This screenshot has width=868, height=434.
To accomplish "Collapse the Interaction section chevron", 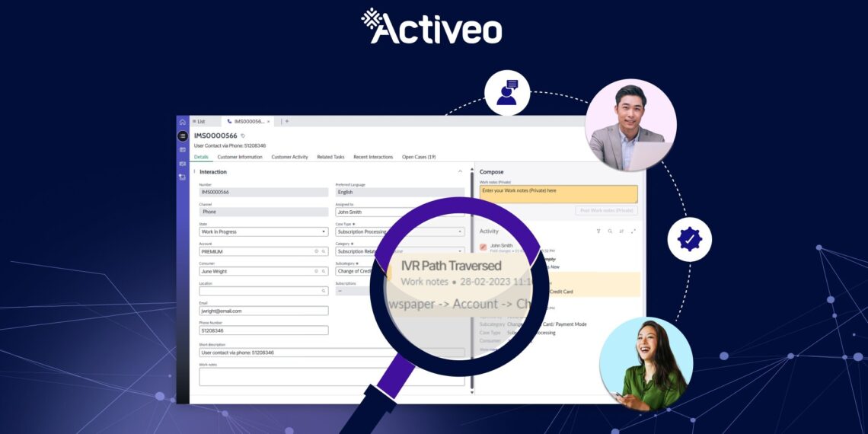I will pyautogui.click(x=460, y=171).
